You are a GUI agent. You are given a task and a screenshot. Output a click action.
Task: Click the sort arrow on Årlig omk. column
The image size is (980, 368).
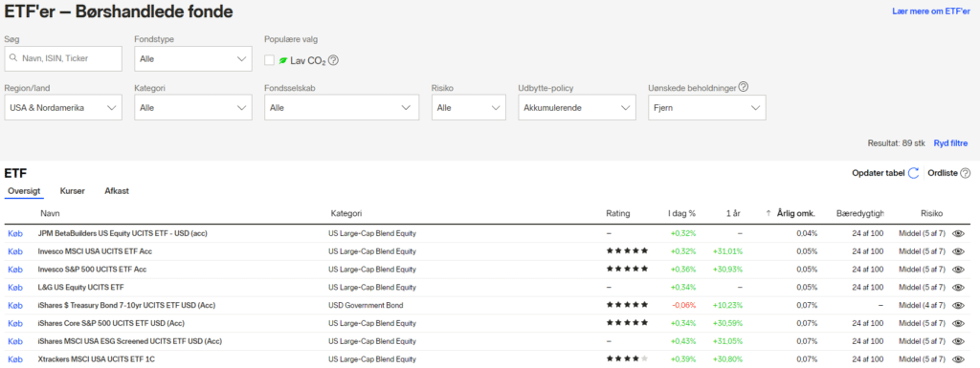[x=768, y=213]
